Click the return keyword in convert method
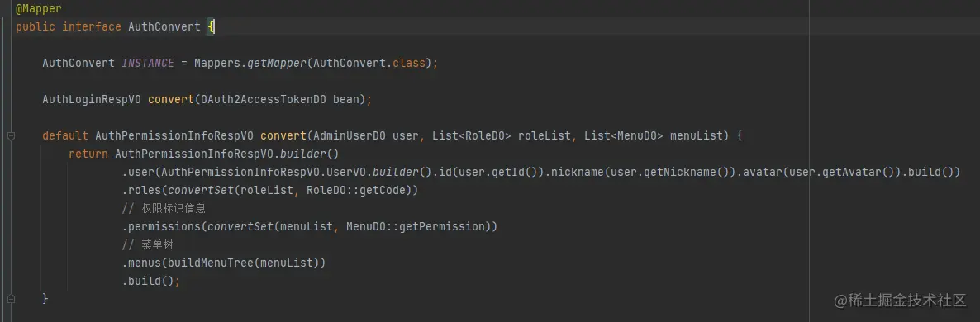Image resolution: width=980 pixels, height=322 pixels. point(88,154)
